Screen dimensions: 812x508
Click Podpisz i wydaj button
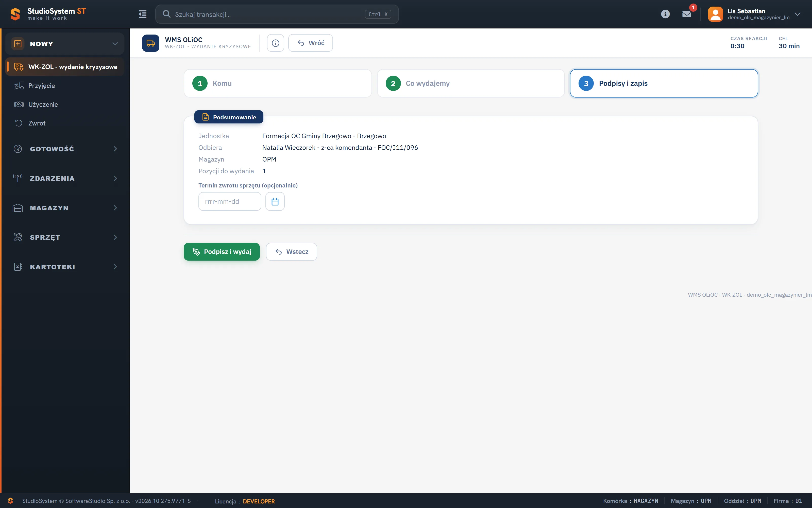point(222,252)
